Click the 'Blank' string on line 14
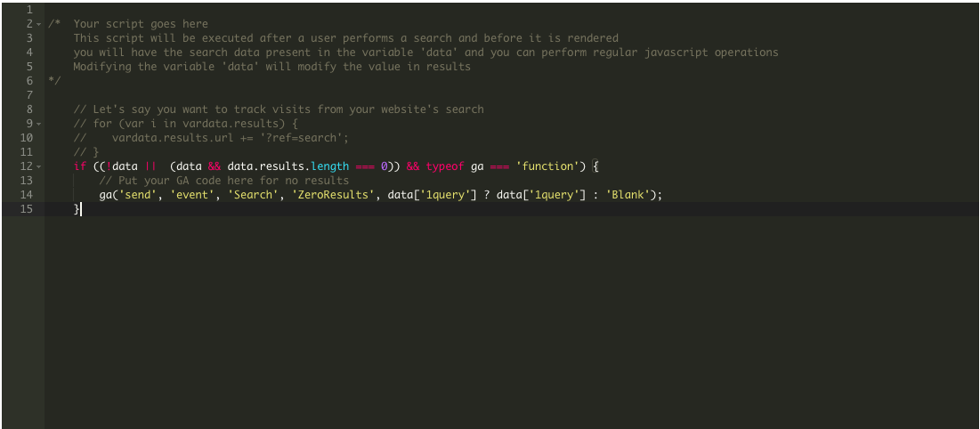Screen dimensions: 980x429 pyautogui.click(x=627, y=195)
